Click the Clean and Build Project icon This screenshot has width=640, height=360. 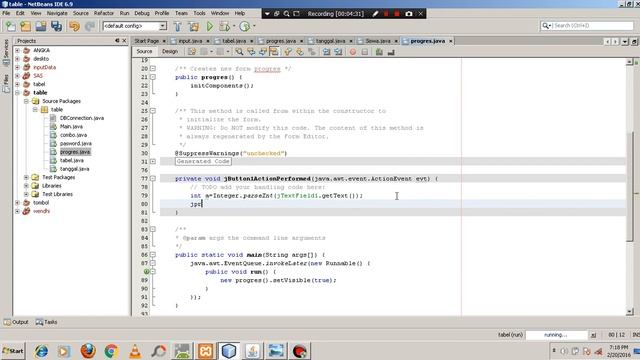[x=193, y=27]
